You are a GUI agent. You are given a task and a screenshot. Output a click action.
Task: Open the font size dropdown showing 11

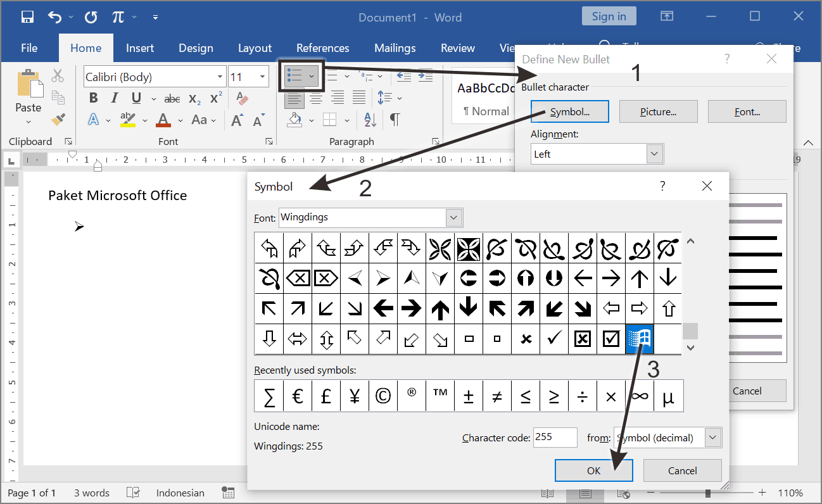263,77
